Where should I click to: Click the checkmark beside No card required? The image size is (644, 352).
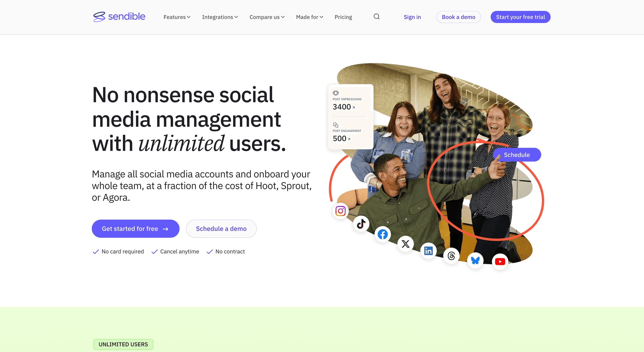click(x=96, y=252)
